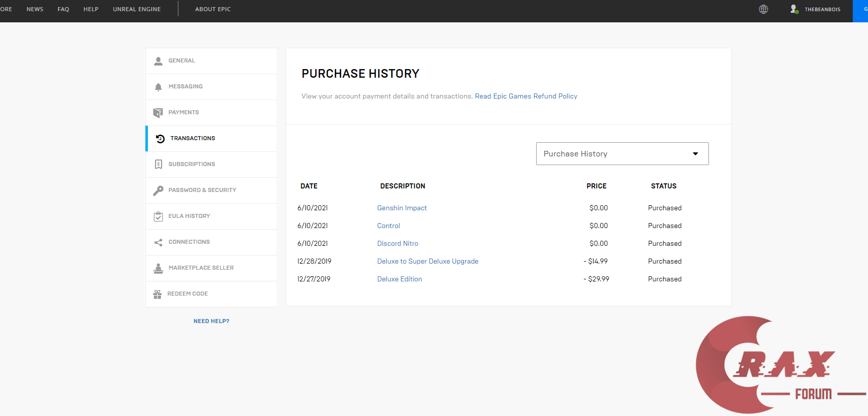Click the Redeem Code gift icon

point(158,294)
